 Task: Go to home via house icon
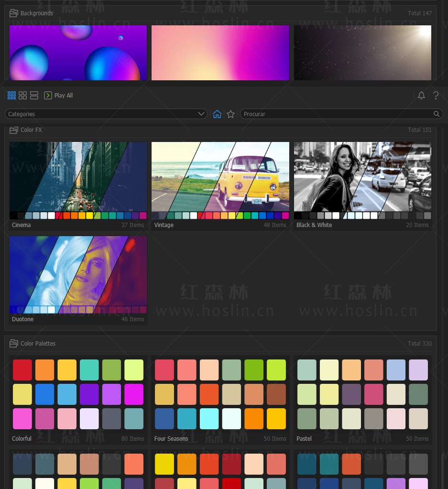click(x=217, y=114)
